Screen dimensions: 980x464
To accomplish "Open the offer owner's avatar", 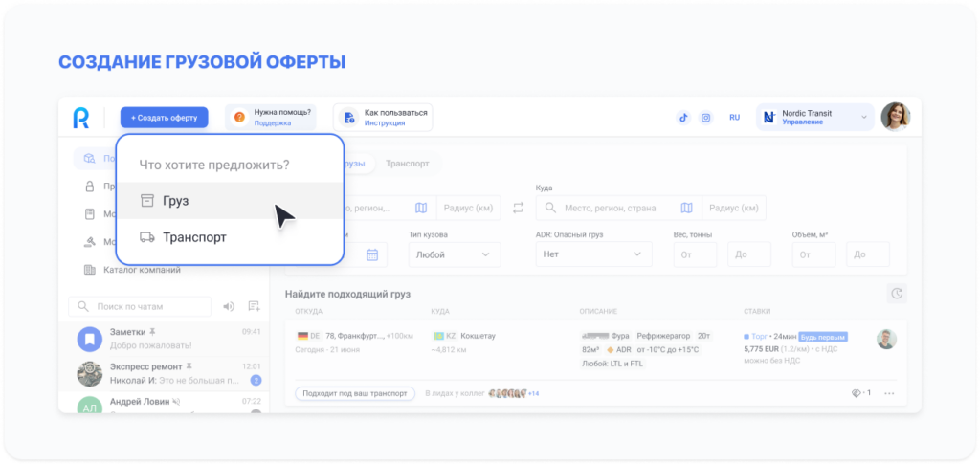I will [887, 339].
